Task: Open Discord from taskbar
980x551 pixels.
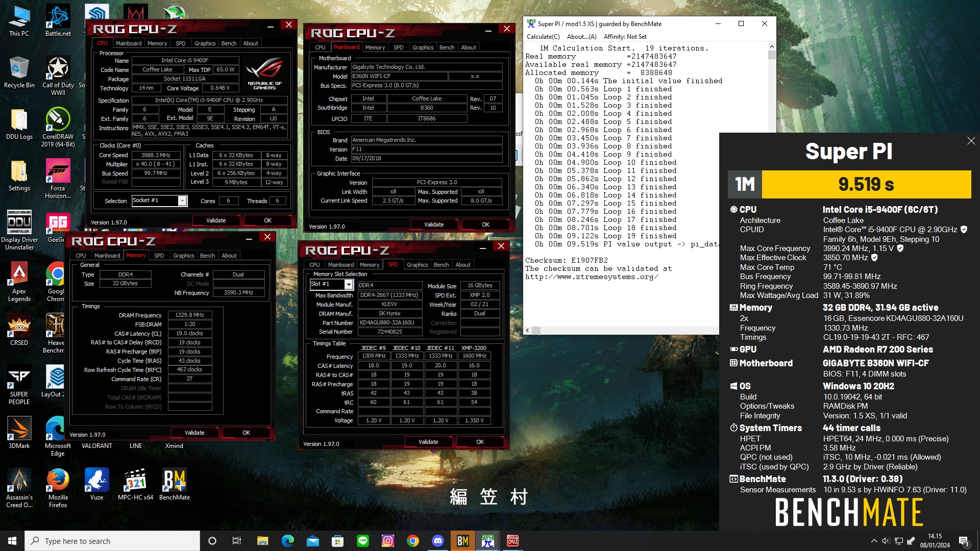Action: tap(438, 541)
